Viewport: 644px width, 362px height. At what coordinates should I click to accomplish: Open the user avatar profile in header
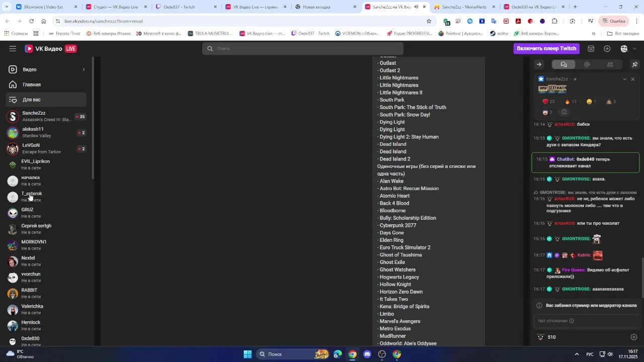(x=624, y=49)
